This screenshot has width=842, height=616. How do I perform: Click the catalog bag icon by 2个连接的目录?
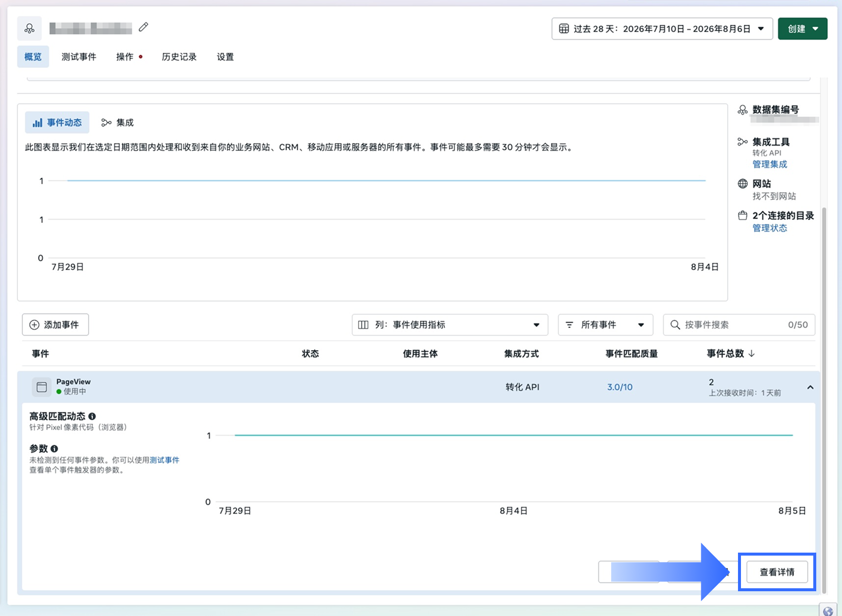pyautogui.click(x=742, y=215)
